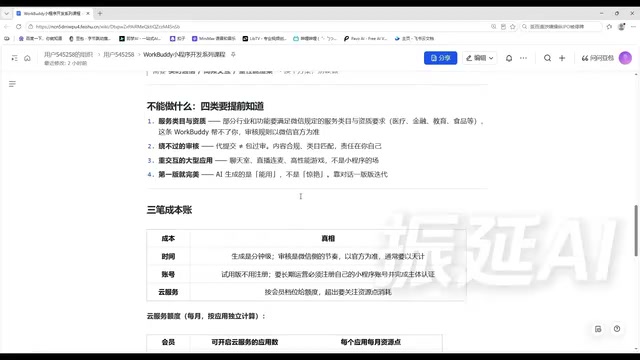Click the plus create-new icon
Screen dimensions: 640x360
tap(562, 58)
